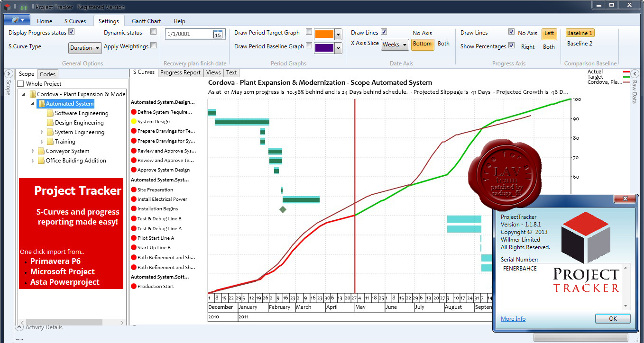Check Draw Period Baseline Graph
644x343 pixels.
tap(309, 45)
